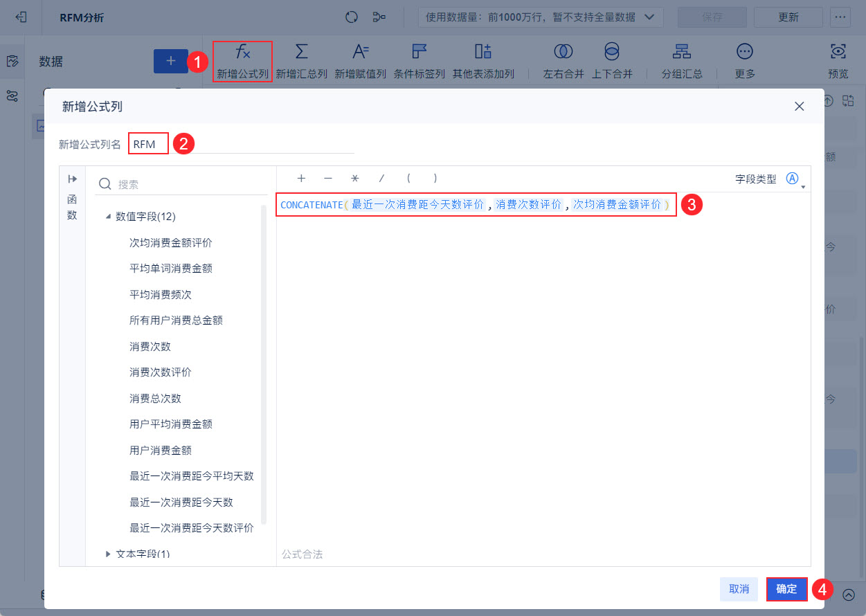Insert minus operator in formula

click(328, 179)
